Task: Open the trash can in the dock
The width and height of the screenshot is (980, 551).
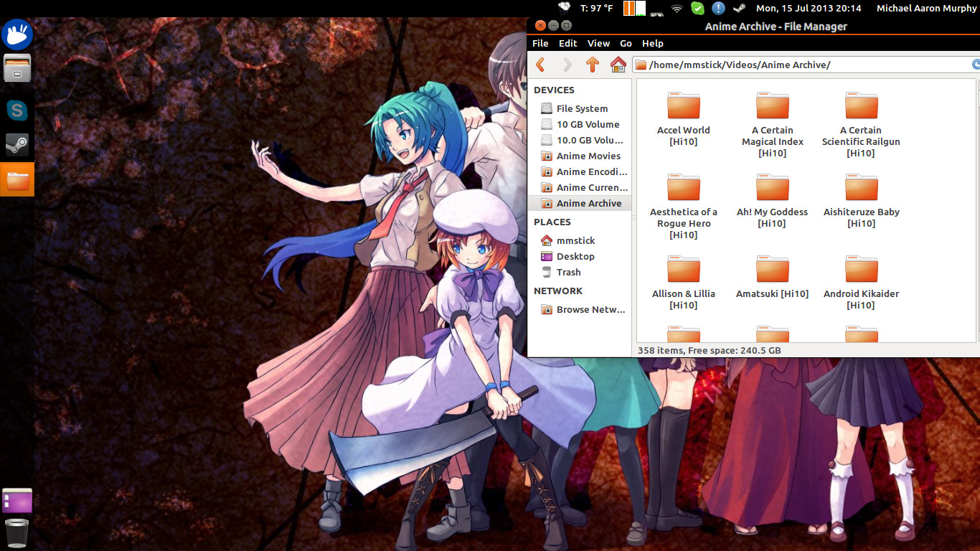Action: (x=17, y=533)
